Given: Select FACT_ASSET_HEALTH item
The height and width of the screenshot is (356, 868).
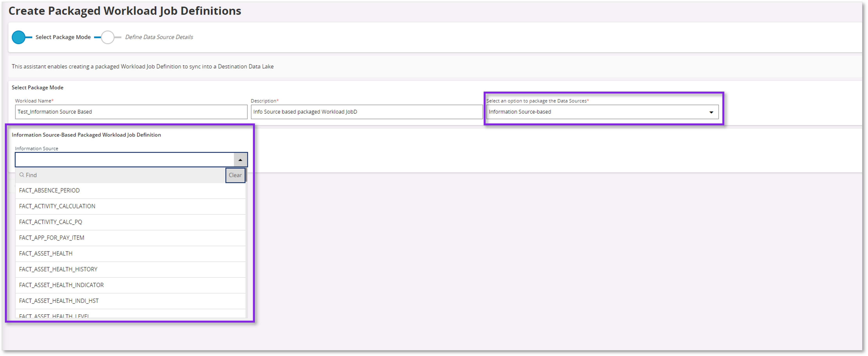Looking at the screenshot, I should [x=130, y=254].
